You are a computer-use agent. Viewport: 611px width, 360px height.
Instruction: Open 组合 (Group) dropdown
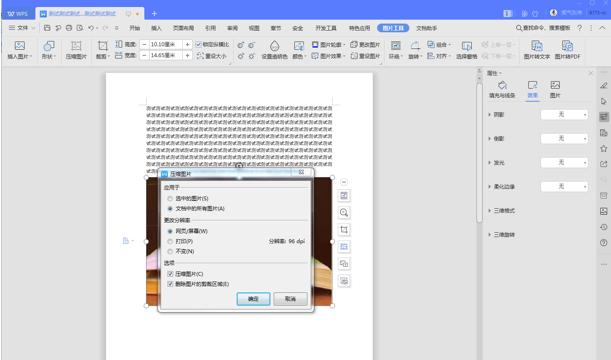[x=439, y=44]
